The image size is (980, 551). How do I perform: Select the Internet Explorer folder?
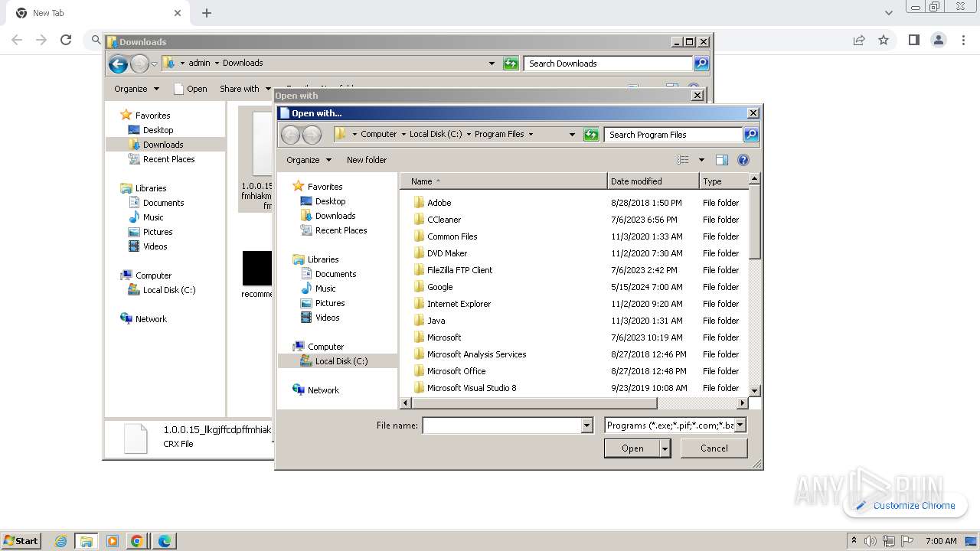click(x=459, y=304)
